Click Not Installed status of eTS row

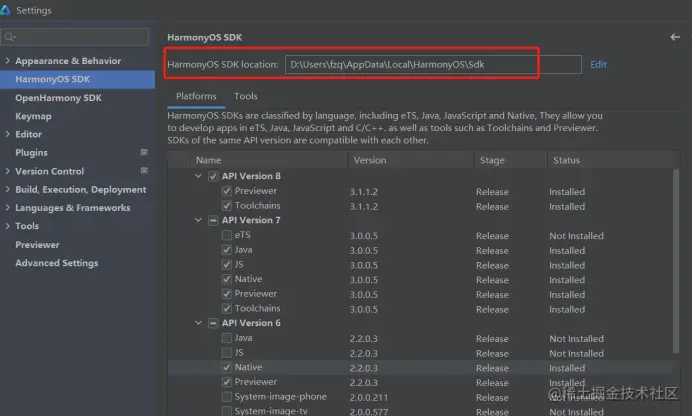[576, 236]
